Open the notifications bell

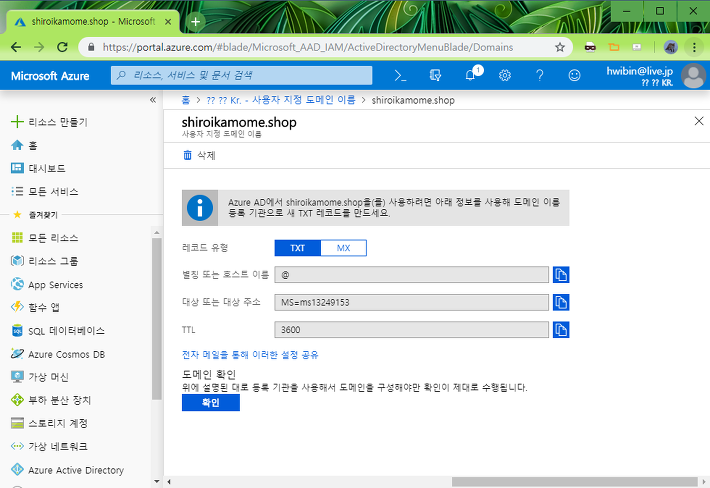click(x=471, y=75)
